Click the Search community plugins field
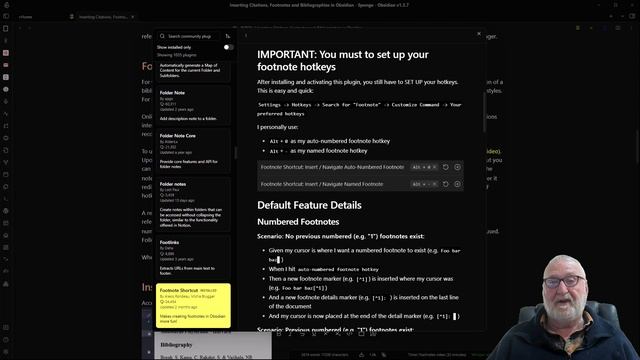The image size is (640, 360). pyautogui.click(x=189, y=36)
